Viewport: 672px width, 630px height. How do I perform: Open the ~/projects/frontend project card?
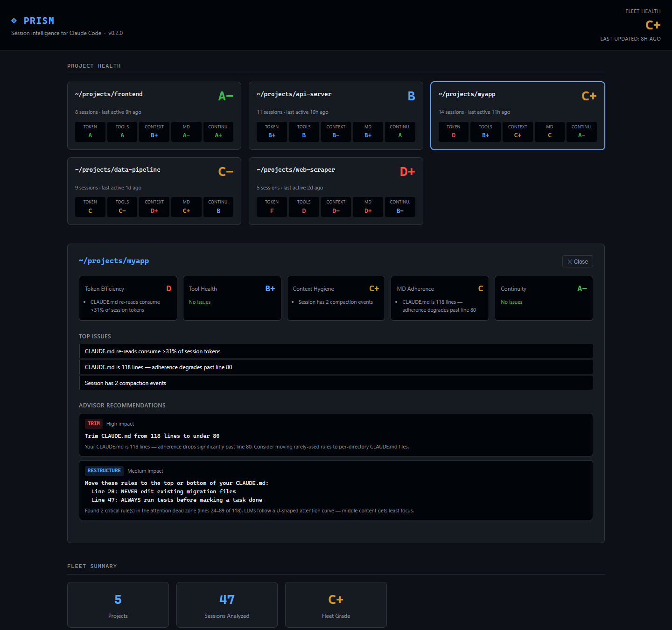tap(154, 116)
